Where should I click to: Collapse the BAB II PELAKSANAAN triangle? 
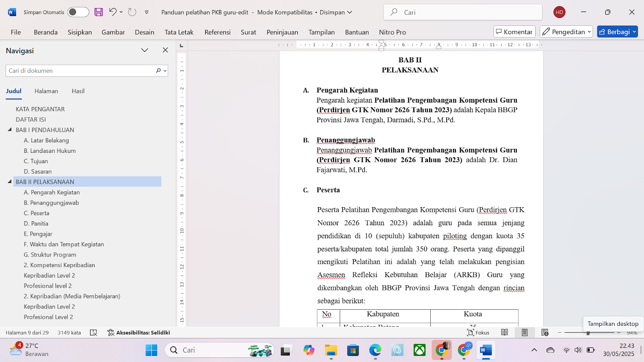click(x=10, y=181)
